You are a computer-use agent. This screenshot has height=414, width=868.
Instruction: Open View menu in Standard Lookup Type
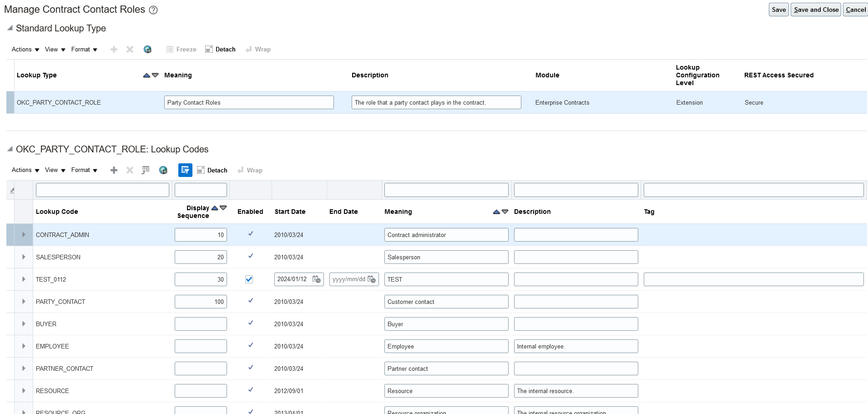click(x=55, y=50)
